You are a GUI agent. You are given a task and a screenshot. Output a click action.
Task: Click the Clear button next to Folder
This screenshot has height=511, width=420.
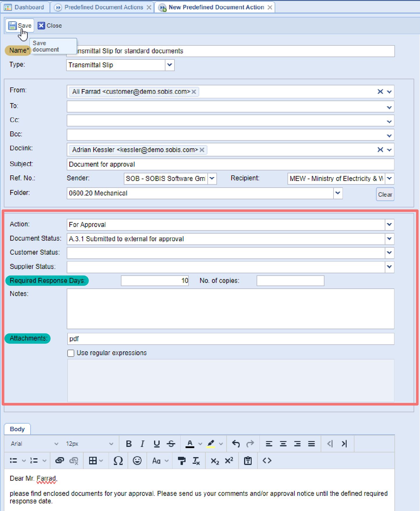385,194
